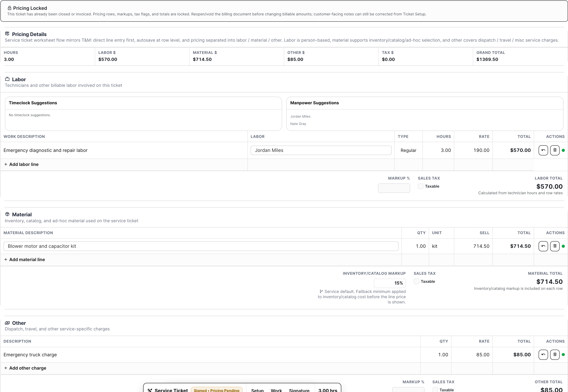Click the Emergency truck charge description
The image size is (568, 392).
pos(30,355)
